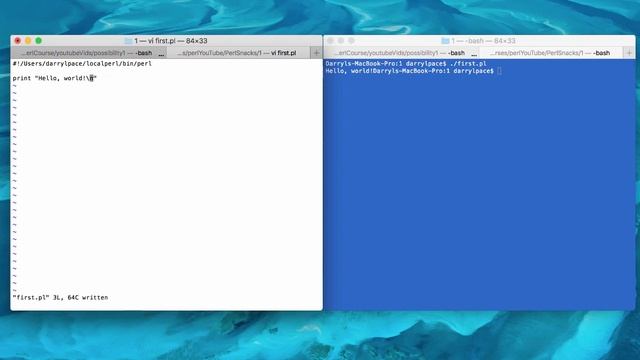Click the Hello, world! output line in bash
Viewport: 640px width, 360px height.
[410, 71]
